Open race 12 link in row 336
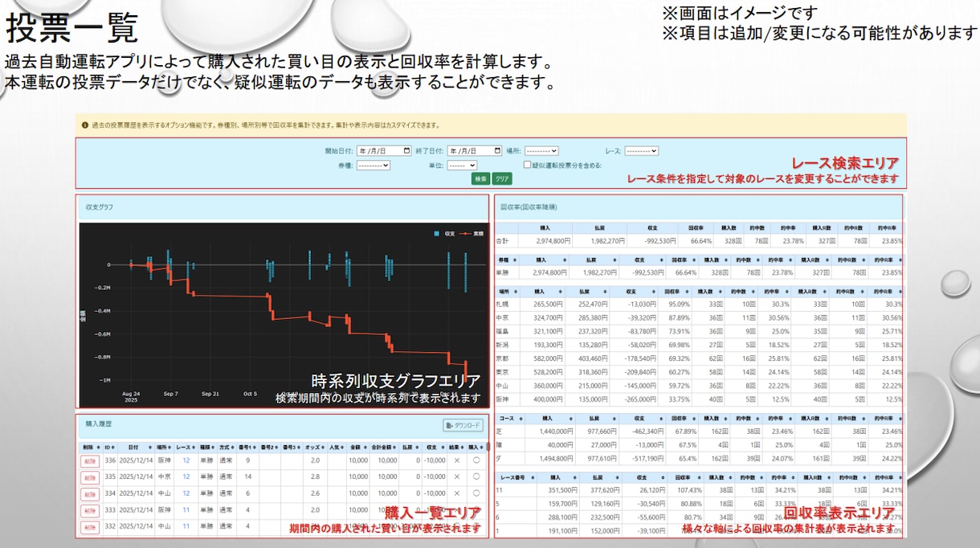980x548 pixels. [x=186, y=460]
